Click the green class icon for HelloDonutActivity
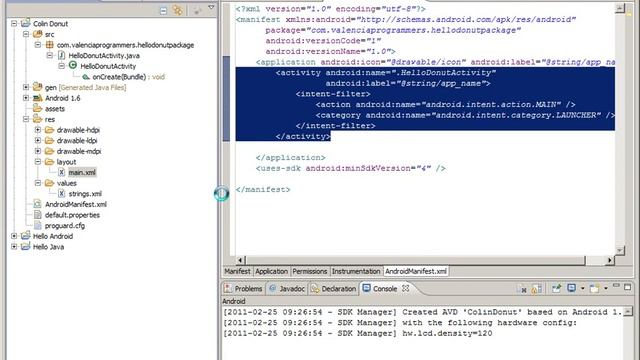The width and height of the screenshot is (640, 360). click(x=73, y=65)
